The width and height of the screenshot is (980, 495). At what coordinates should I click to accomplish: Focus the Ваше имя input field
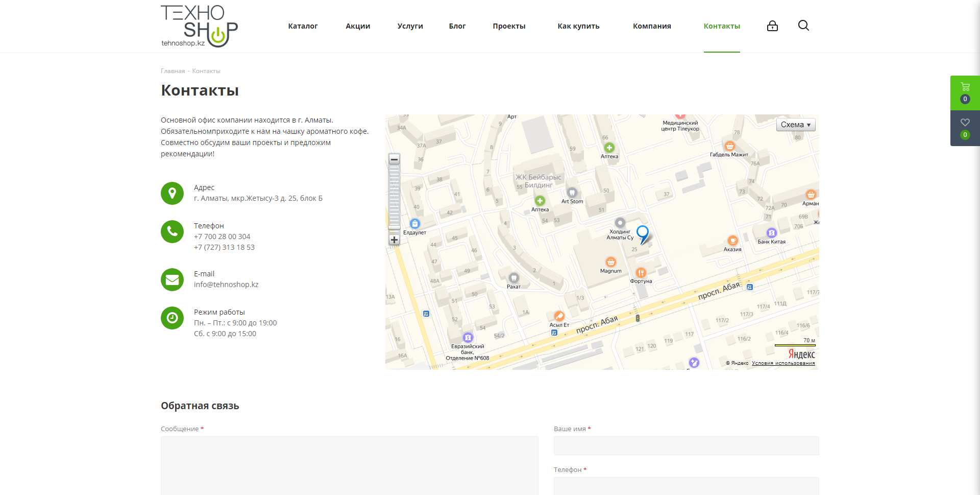pyautogui.click(x=687, y=445)
